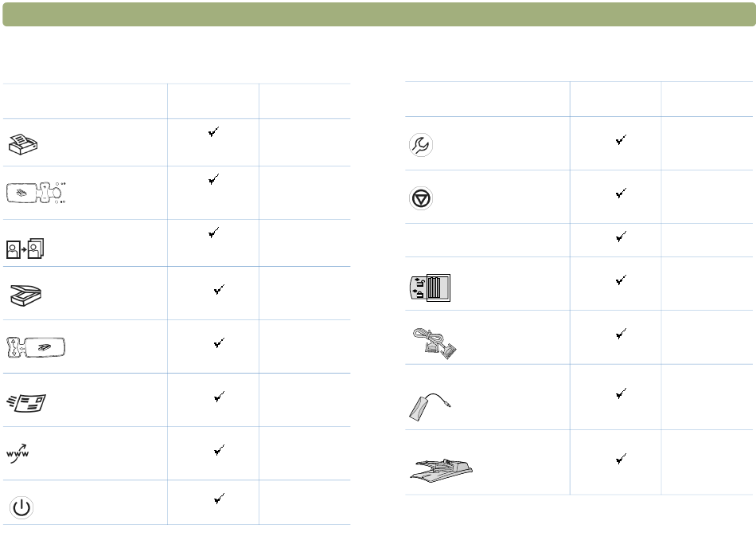Click the copy button panel illustration
The width and height of the screenshot is (756, 548).
[x=36, y=193]
